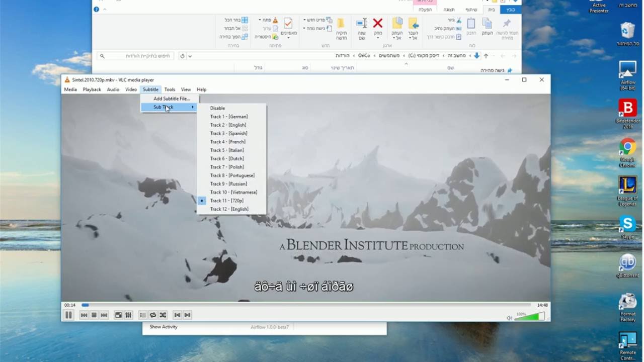This screenshot has height=362, width=644.
Task: Mute audio via VLC speaker icon
Action: pyautogui.click(x=509, y=318)
